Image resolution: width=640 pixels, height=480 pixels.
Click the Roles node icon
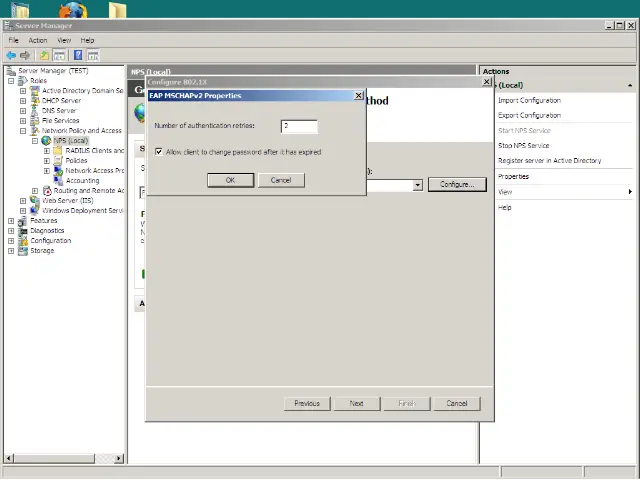(23, 81)
